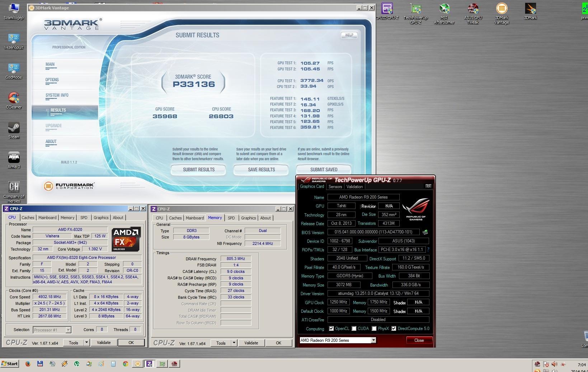Click the GPU-Z BIOS Version field
Viewport: 588px width, 372px height.
(x=373, y=232)
